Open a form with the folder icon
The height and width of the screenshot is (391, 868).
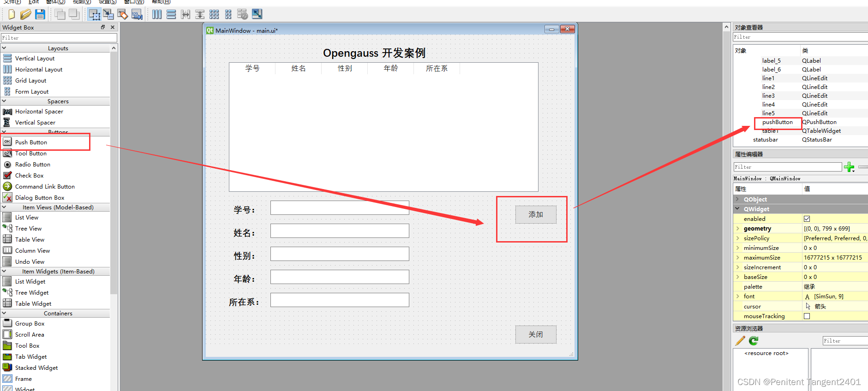(x=26, y=14)
